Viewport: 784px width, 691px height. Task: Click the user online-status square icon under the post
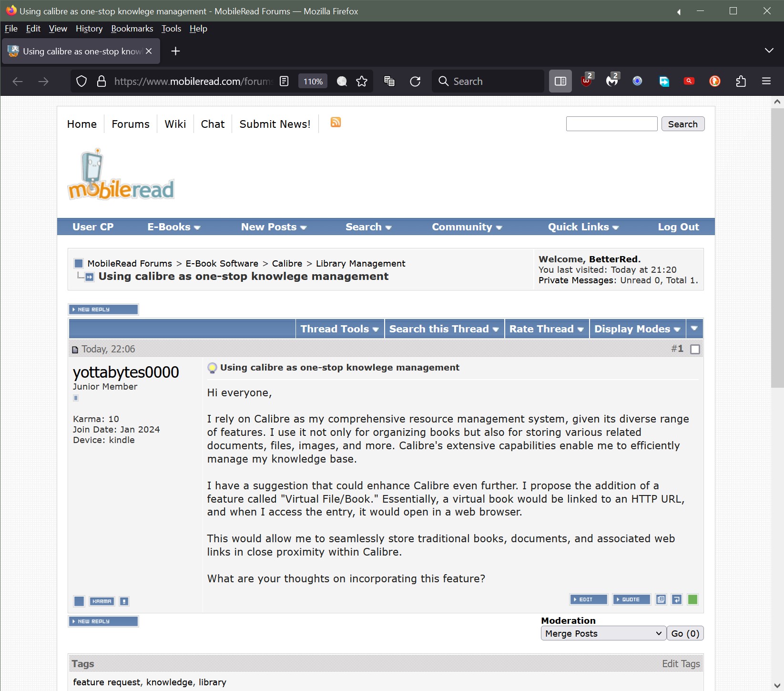(x=79, y=601)
